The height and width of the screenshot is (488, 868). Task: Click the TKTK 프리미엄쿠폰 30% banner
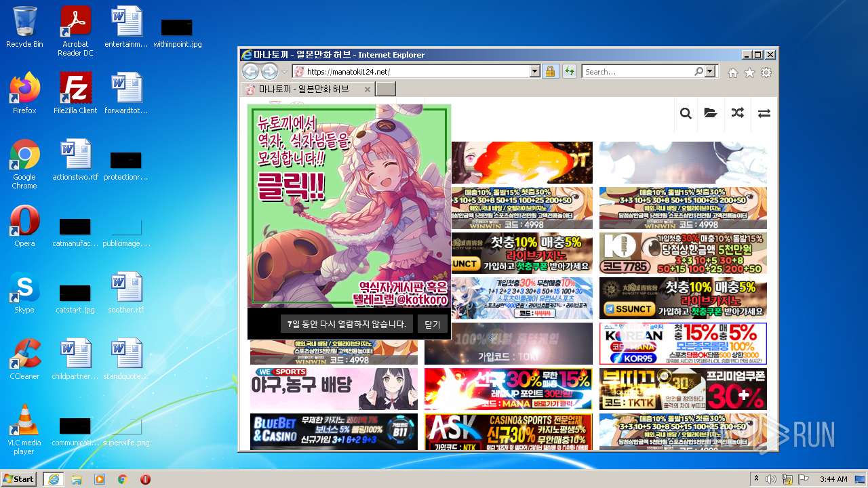[683, 388]
